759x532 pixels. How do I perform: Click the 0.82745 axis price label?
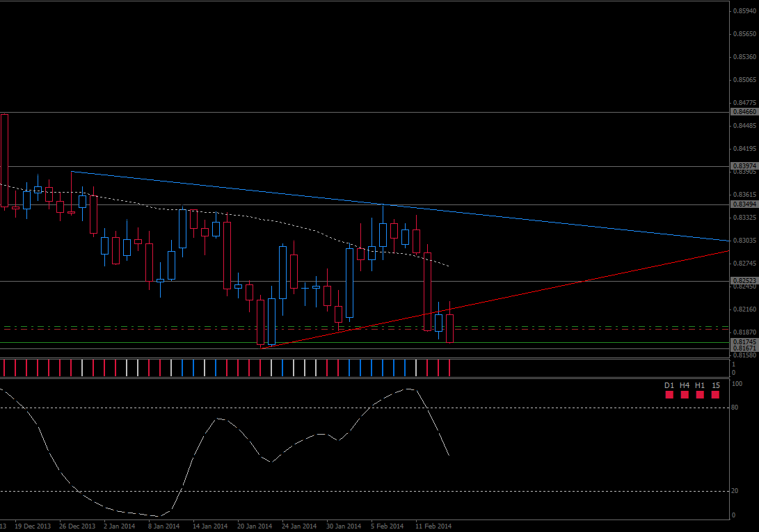pyautogui.click(x=744, y=264)
